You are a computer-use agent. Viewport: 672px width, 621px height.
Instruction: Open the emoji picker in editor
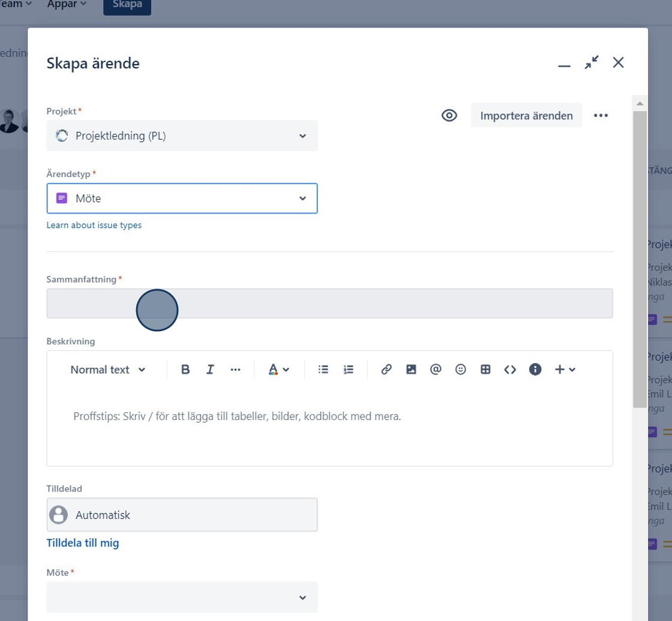pos(460,370)
